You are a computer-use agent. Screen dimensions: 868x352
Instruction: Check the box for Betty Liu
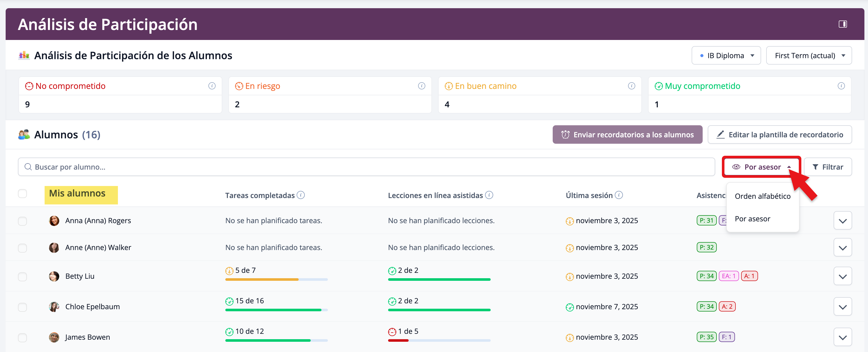(22, 276)
